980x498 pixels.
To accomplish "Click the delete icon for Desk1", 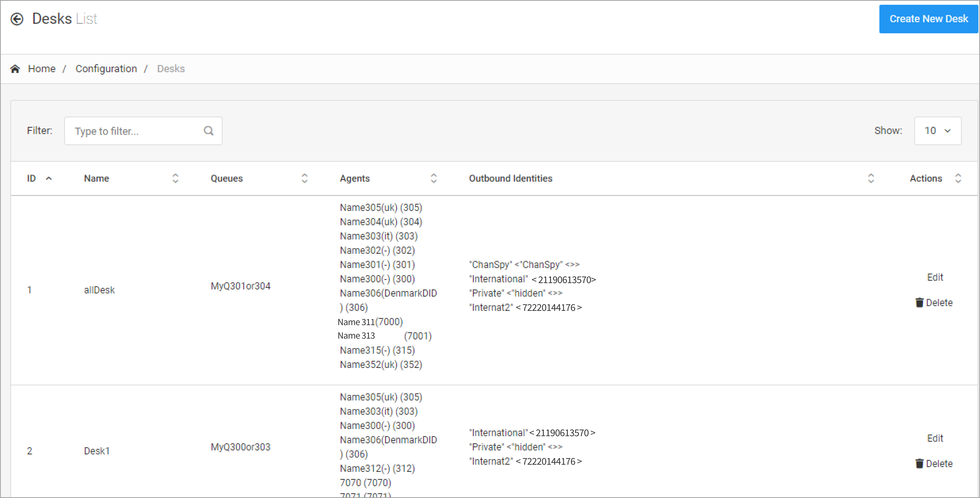I will 919,463.
